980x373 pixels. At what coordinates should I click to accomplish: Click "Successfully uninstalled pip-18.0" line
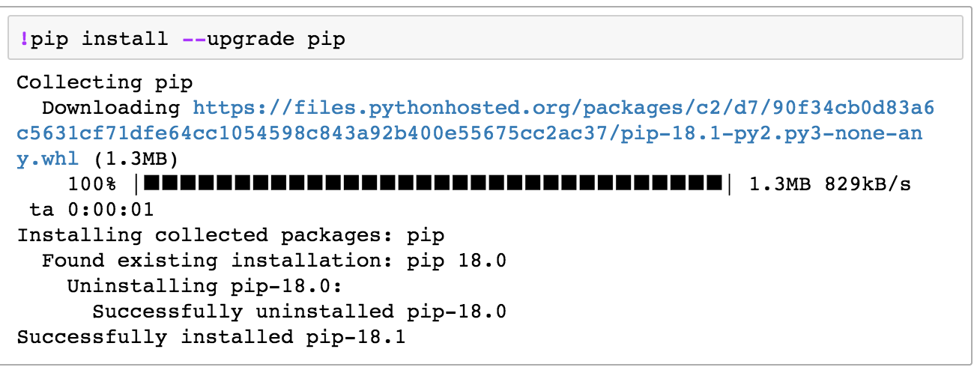(300, 312)
